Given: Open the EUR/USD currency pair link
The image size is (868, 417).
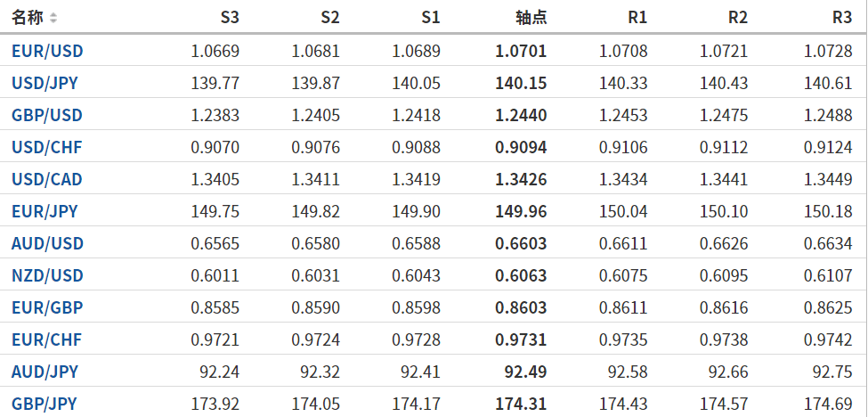Looking at the screenshot, I should pos(47,51).
